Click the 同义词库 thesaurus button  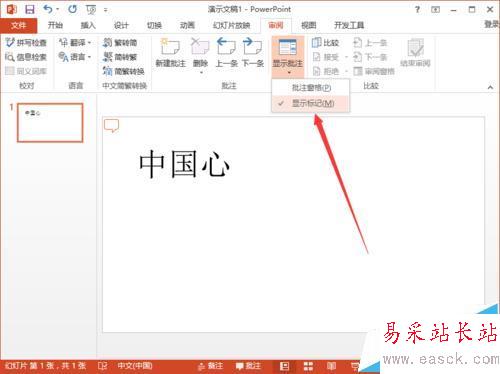coord(26,71)
